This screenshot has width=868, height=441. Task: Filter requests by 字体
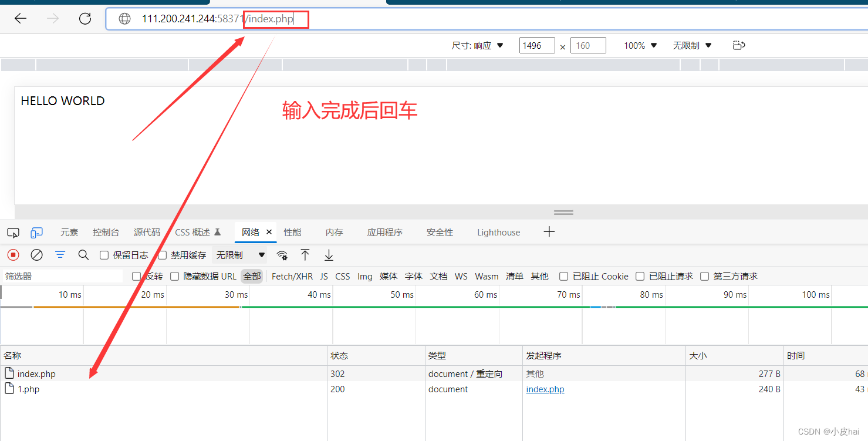tap(414, 276)
